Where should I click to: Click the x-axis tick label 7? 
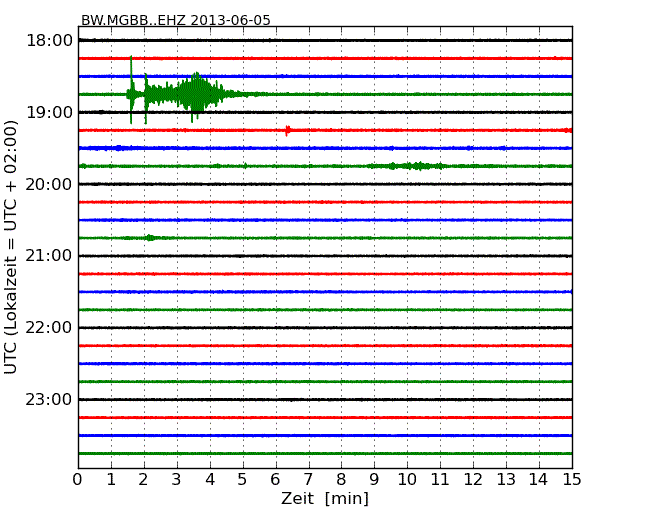(308, 480)
